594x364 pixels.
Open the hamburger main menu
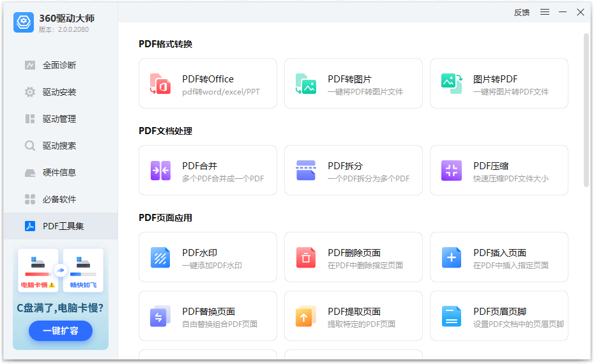coord(545,12)
